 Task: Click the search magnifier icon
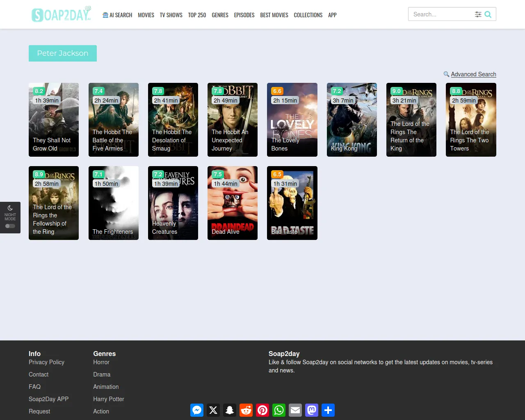[488, 14]
